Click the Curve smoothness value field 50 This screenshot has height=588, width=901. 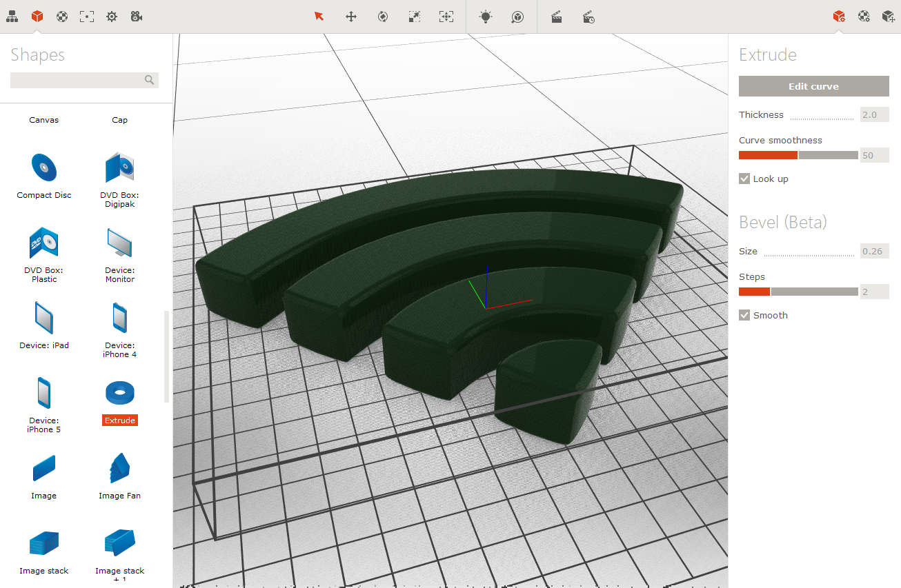875,155
